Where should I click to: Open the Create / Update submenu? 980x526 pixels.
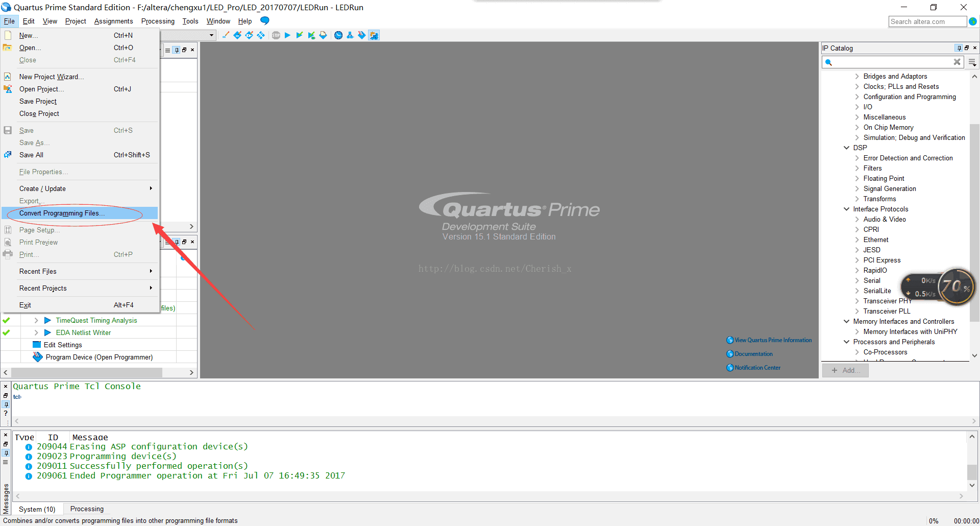80,188
